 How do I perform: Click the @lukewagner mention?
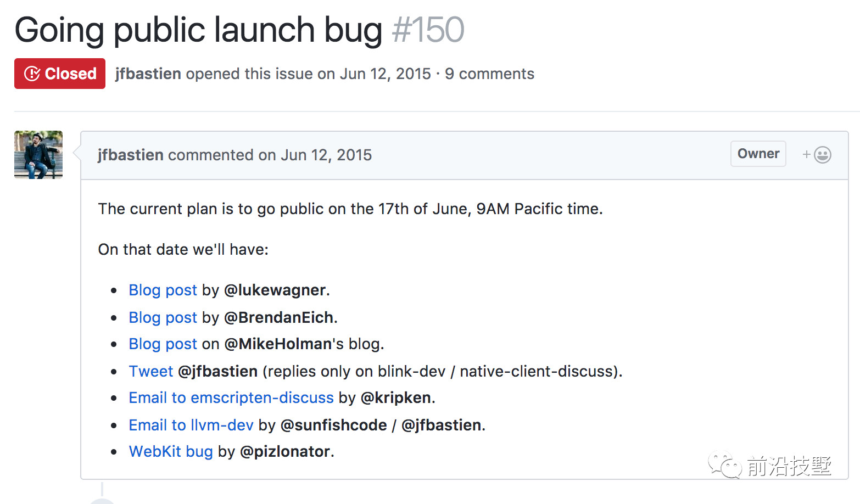coord(275,290)
